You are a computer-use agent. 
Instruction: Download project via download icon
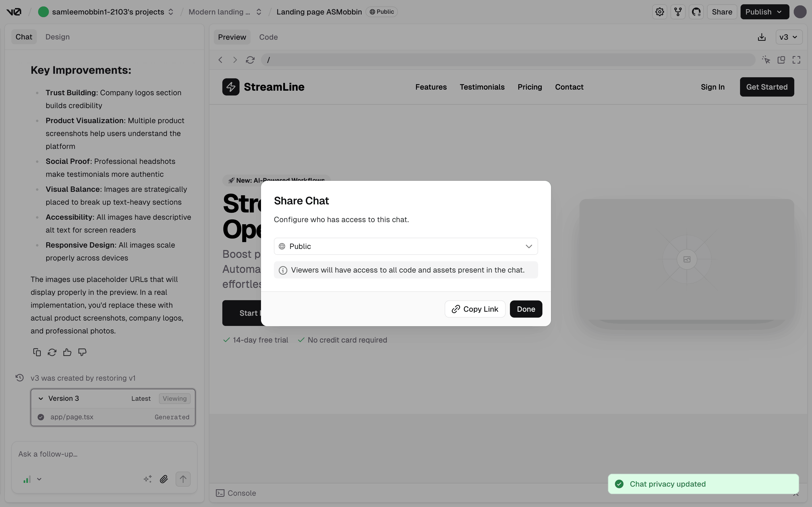click(x=762, y=37)
